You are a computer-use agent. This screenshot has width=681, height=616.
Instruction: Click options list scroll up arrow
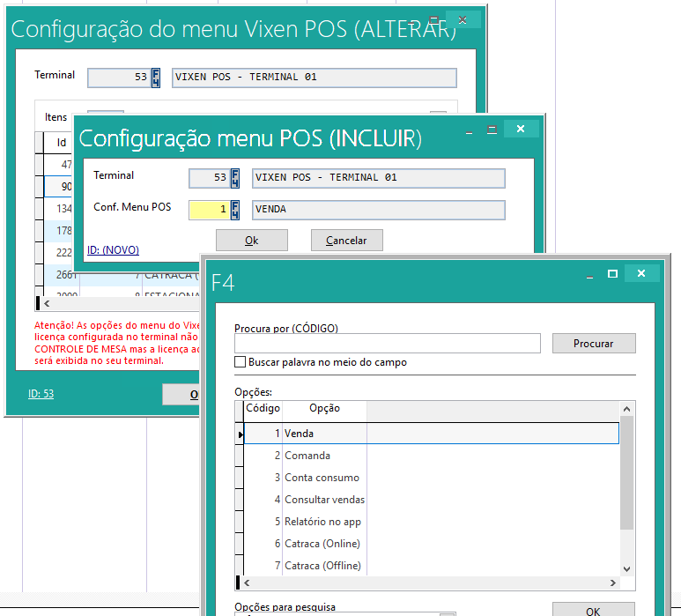tap(626, 409)
